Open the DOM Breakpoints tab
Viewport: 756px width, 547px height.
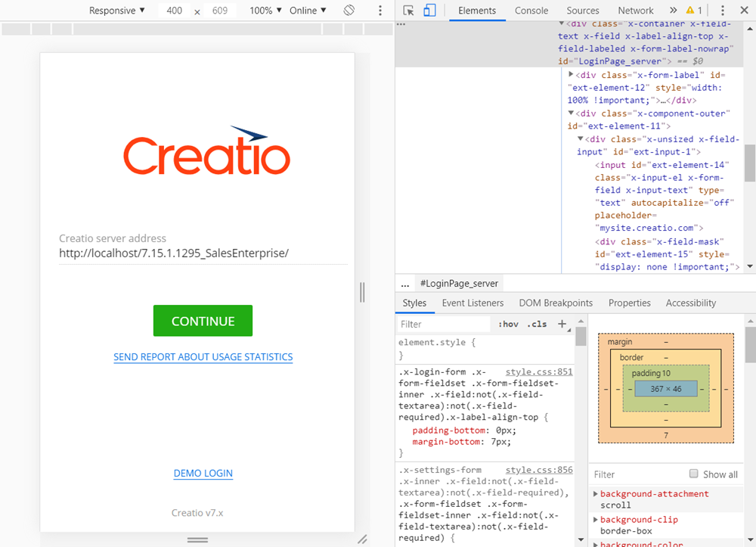(556, 303)
